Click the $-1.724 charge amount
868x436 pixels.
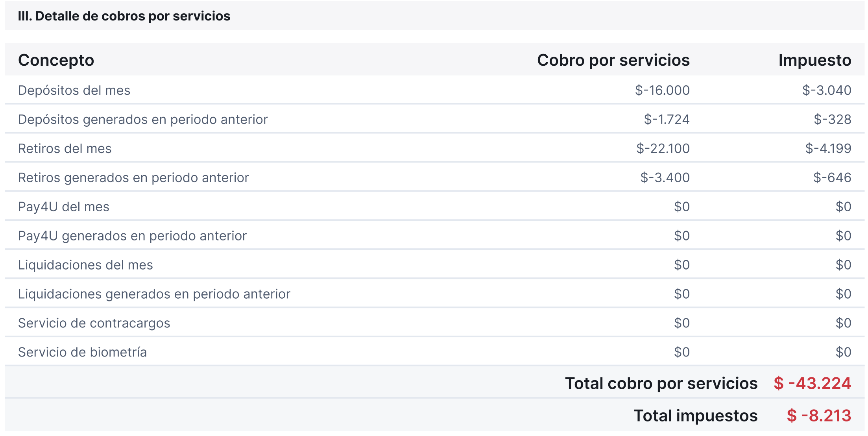[x=667, y=120]
